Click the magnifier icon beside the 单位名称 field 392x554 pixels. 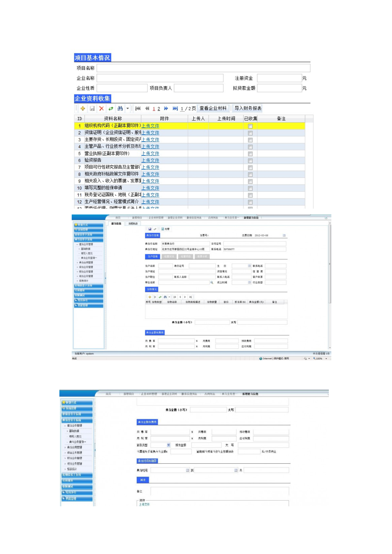click(212, 282)
